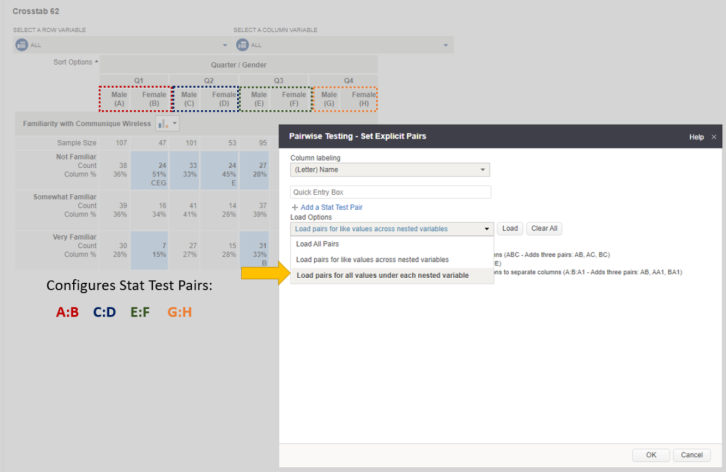Collapse the Load Options dropdown
The height and width of the screenshot is (472, 726).
(392, 228)
